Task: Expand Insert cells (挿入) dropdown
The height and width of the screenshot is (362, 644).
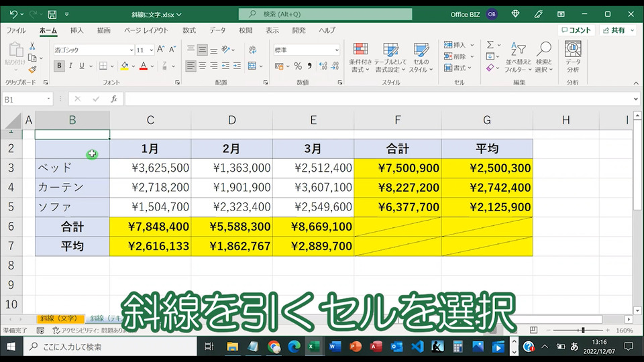Action: pyautogui.click(x=472, y=45)
